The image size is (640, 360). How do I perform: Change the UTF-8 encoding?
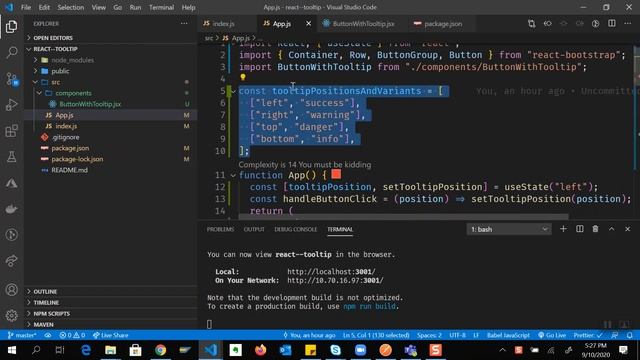tap(457, 335)
